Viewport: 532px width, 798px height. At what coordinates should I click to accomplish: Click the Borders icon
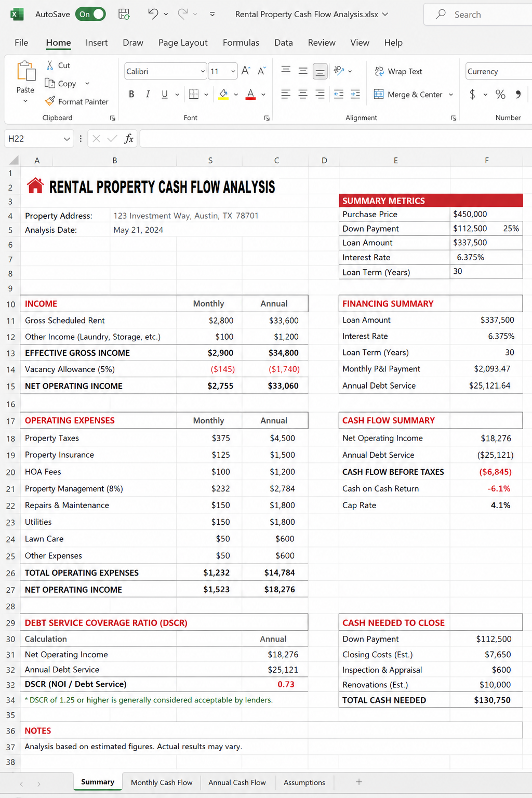pos(194,94)
